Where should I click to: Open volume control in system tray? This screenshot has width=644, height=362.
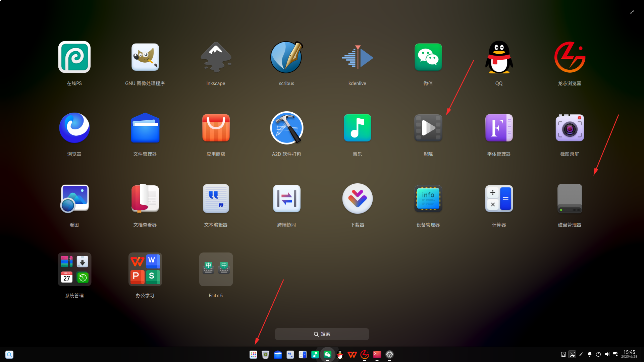click(607, 354)
